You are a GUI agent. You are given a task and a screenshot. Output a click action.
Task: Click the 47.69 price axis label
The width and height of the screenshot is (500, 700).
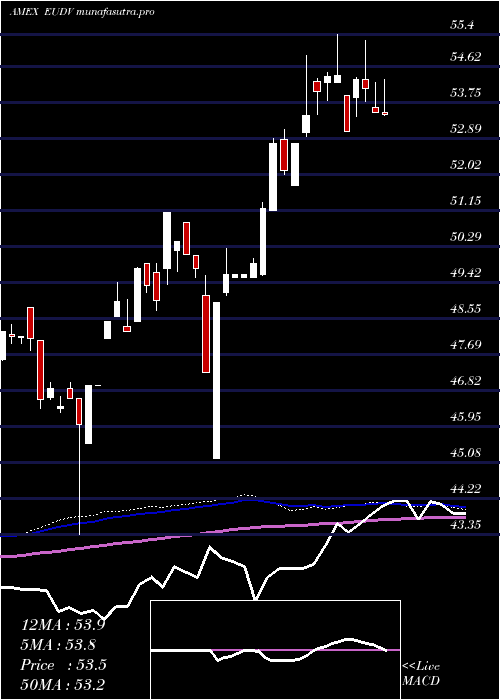coord(466,345)
